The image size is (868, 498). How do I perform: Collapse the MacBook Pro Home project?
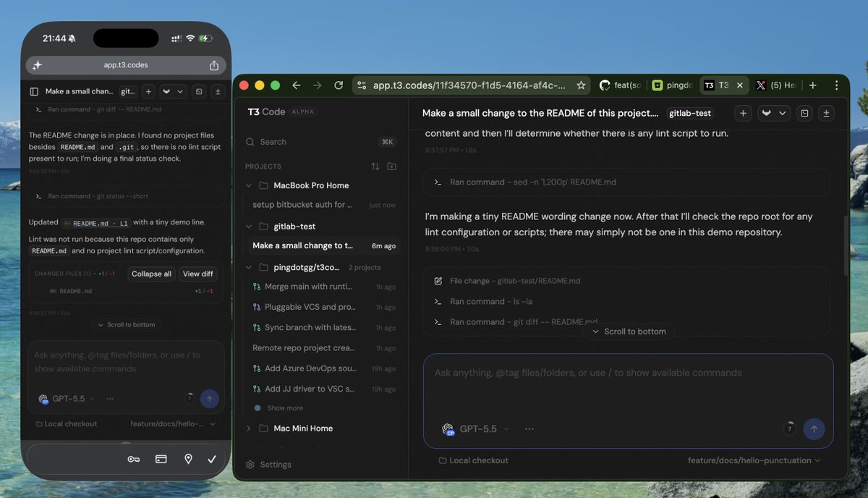pos(249,185)
